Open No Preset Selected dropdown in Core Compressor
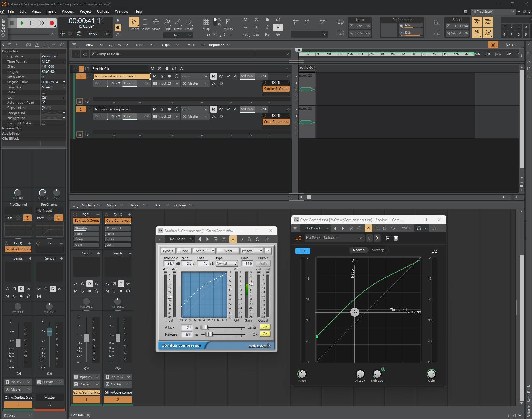This screenshot has width=532, height=419. (x=334, y=238)
